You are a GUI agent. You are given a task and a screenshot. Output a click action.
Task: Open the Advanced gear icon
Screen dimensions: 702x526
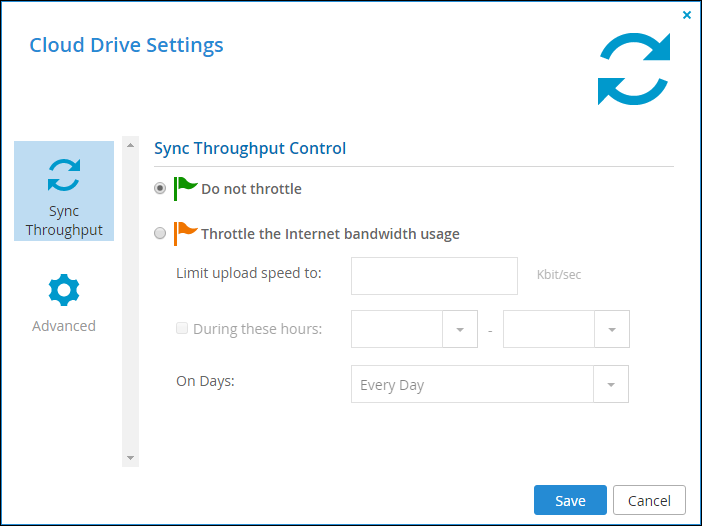(64, 290)
